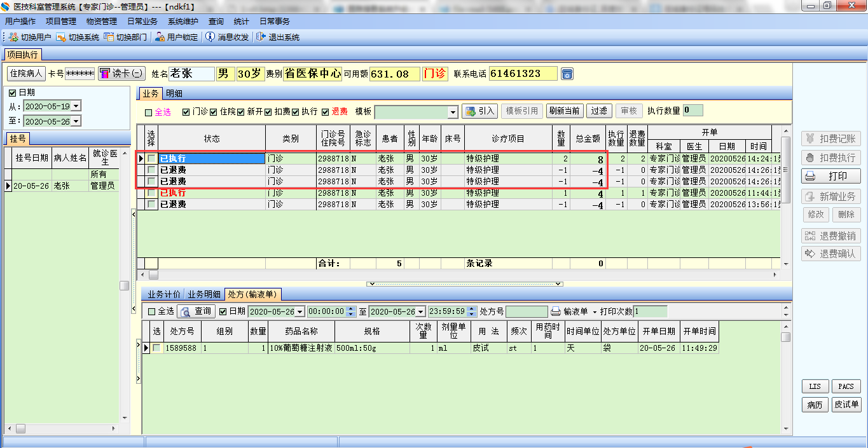Toggle 日期 checkbox in prescription panel

click(x=223, y=311)
